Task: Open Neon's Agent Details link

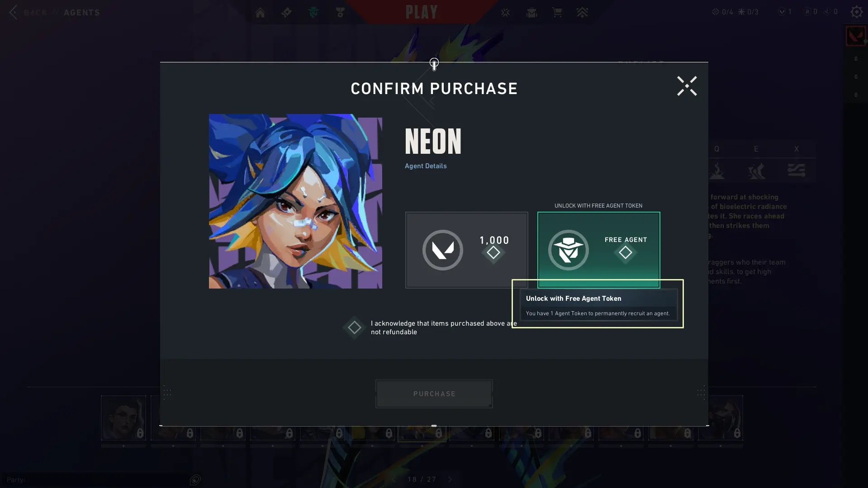Action: point(425,166)
